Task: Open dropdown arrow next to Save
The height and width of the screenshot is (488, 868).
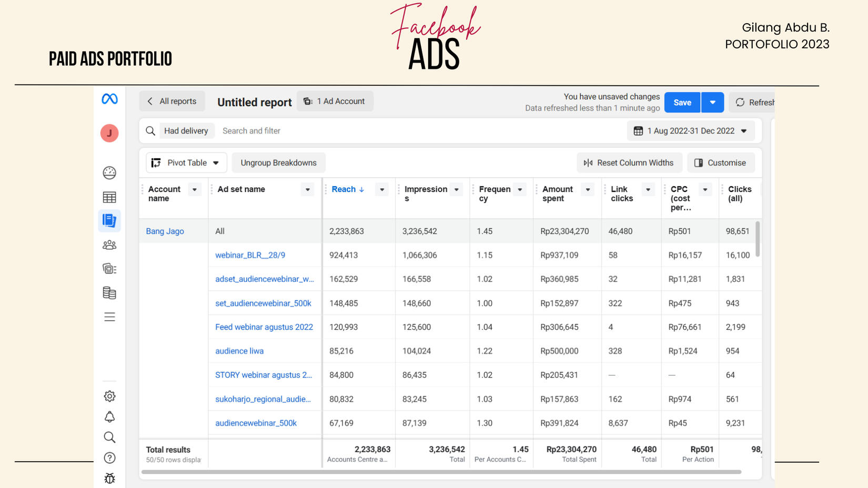Action: [x=712, y=103]
